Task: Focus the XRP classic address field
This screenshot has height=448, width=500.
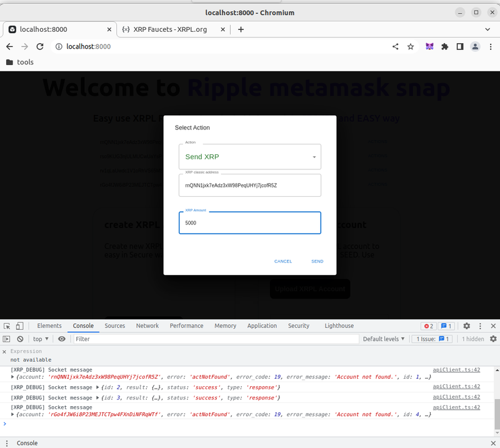Action: click(249, 185)
